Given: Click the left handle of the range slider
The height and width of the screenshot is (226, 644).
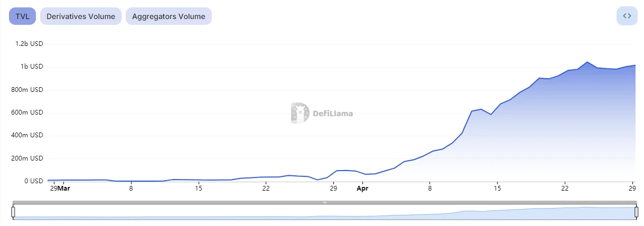Looking at the screenshot, I should [13, 212].
